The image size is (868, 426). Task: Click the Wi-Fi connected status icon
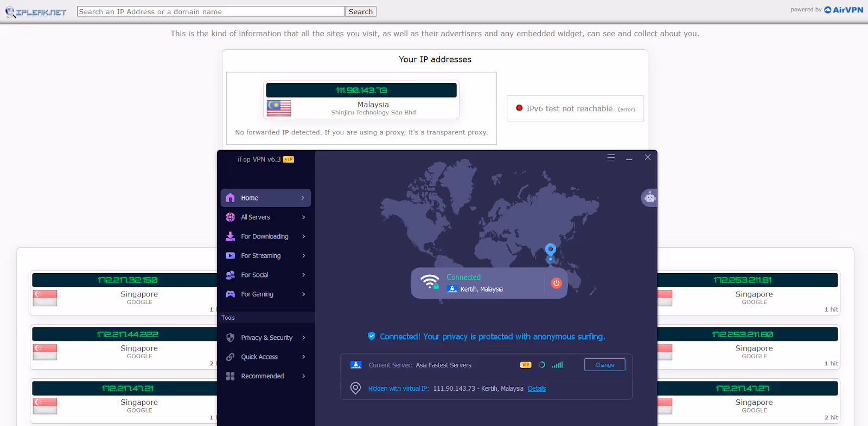click(430, 282)
